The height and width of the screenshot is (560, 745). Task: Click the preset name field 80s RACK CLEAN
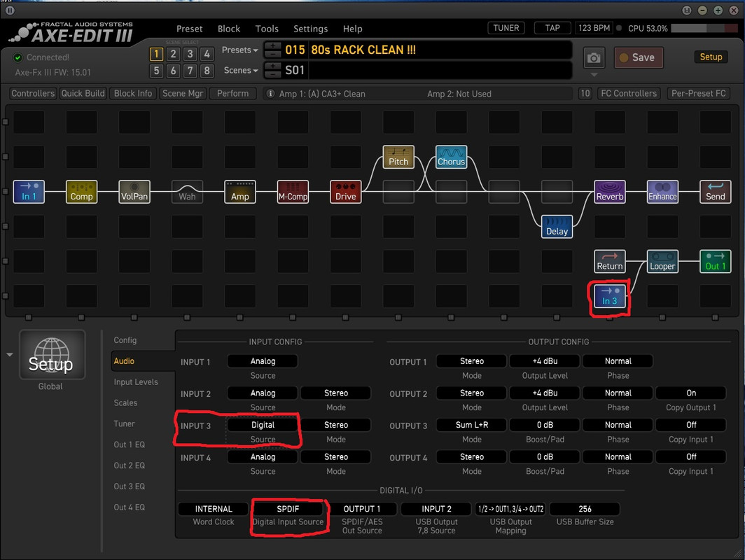click(x=440, y=50)
